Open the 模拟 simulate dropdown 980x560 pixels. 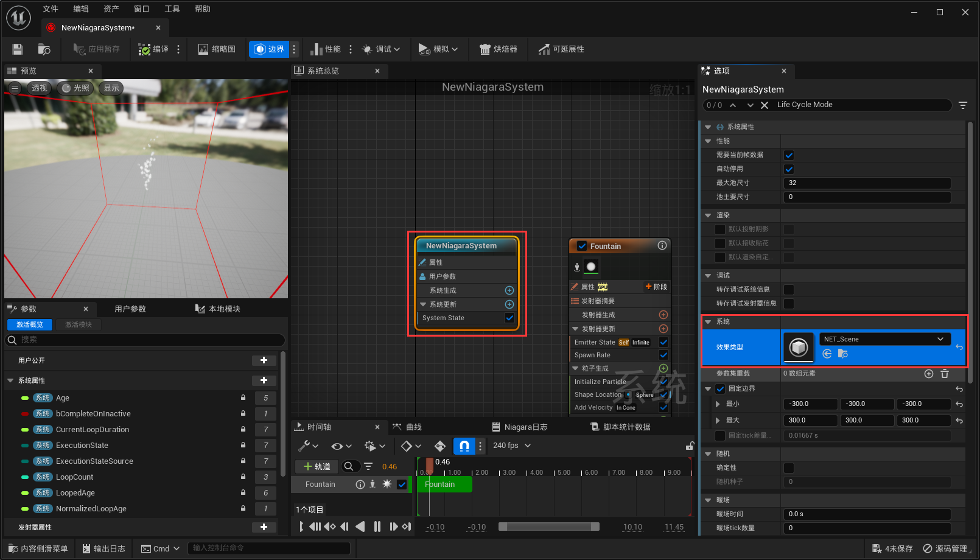click(x=438, y=49)
